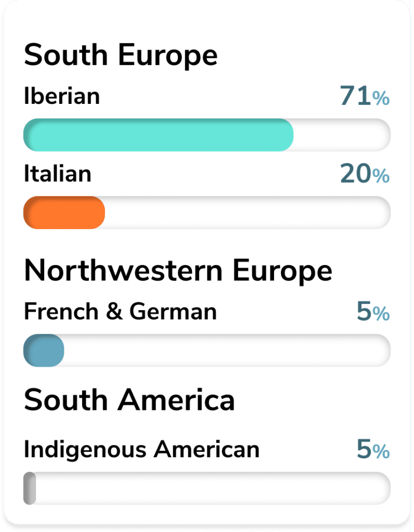This screenshot has height=532, width=414.
Task: Select the Iberian ethnicity label
Action: 62,96
